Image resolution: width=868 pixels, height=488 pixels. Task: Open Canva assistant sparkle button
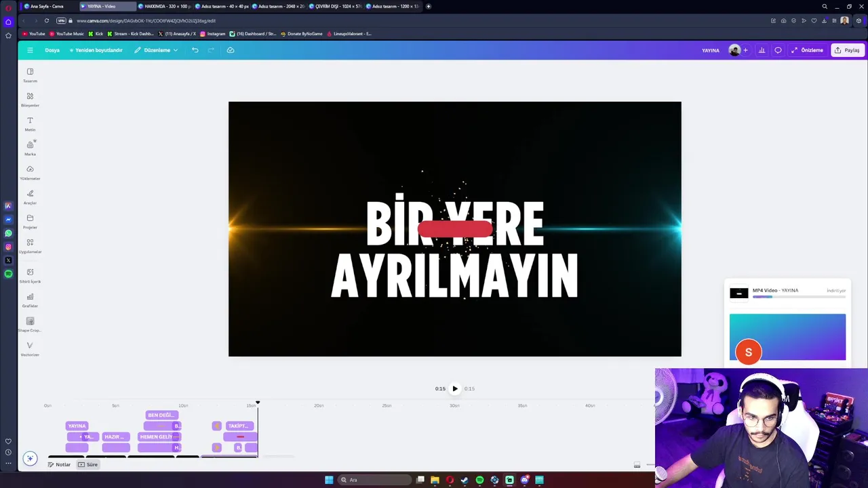[30, 459]
